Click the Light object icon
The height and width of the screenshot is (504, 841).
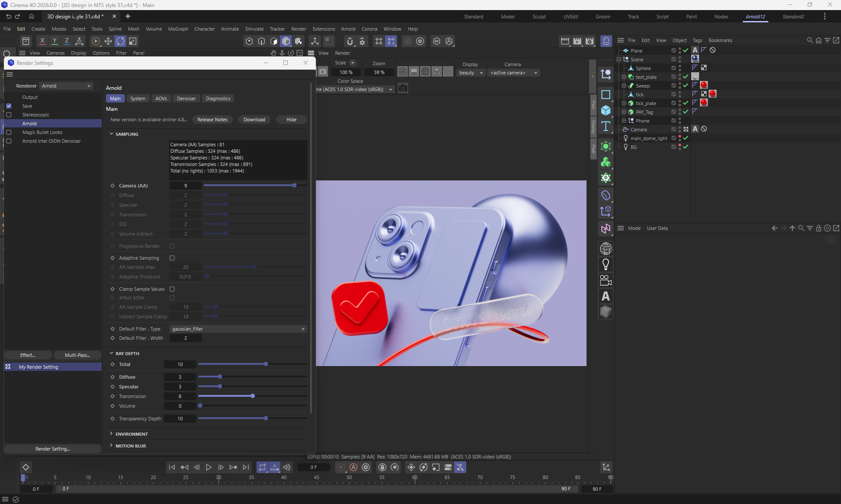606,264
